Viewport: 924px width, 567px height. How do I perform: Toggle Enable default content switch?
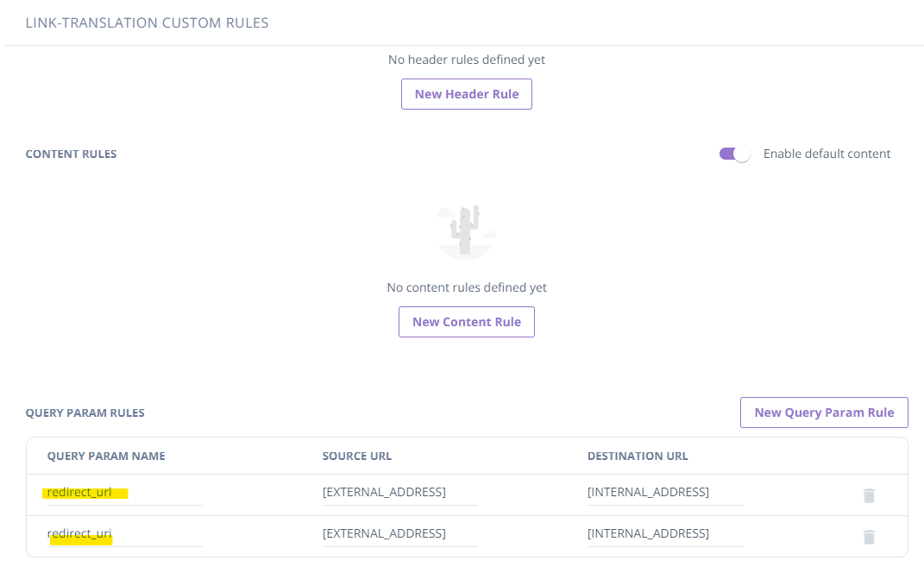tap(734, 154)
